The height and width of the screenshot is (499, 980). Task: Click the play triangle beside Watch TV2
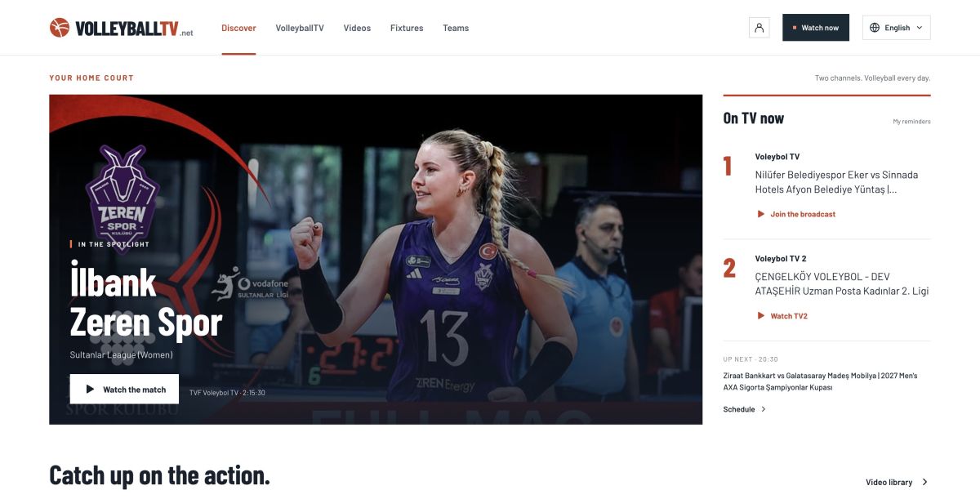click(x=761, y=316)
